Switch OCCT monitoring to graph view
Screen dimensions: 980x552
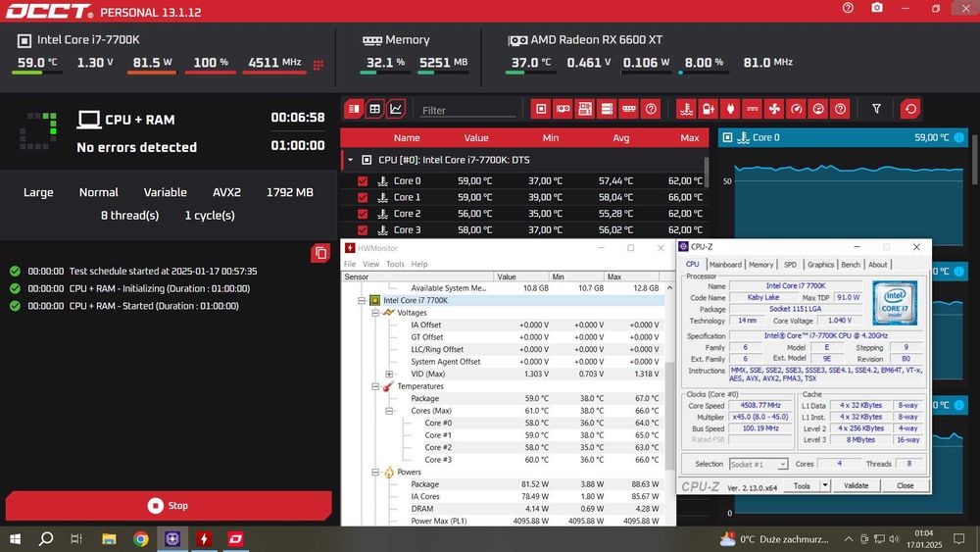tap(396, 109)
